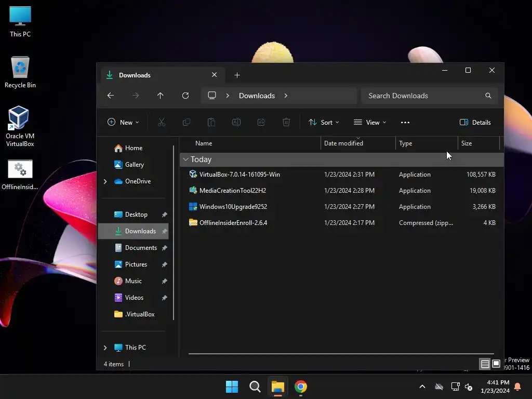This screenshot has width=532, height=399.
Task: Click chevron after Downloads in address bar
Action: pos(286,96)
